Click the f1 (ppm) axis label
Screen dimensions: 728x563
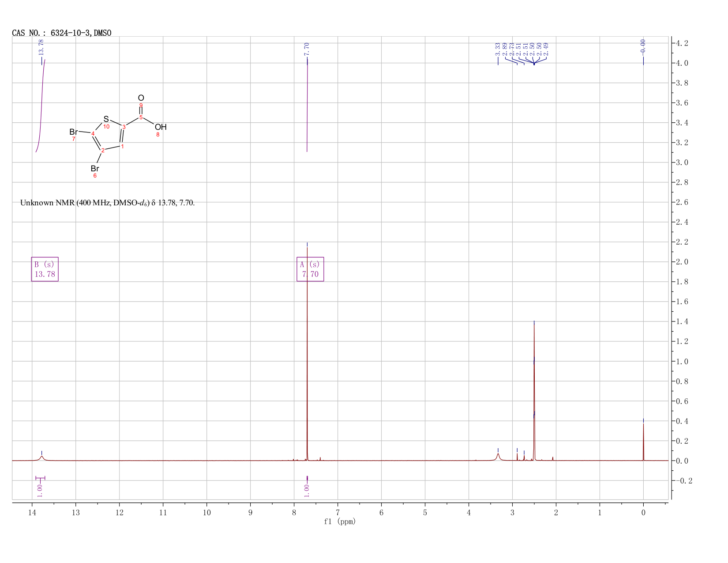tap(340, 521)
